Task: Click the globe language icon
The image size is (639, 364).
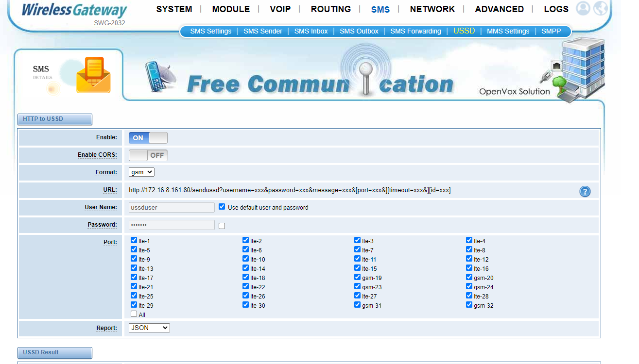Action: [601, 8]
